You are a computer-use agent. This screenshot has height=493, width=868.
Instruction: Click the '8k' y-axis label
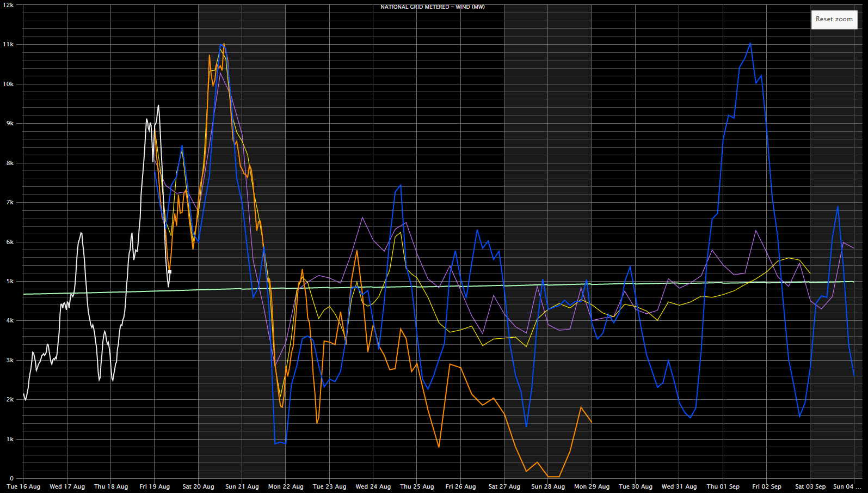(10, 163)
